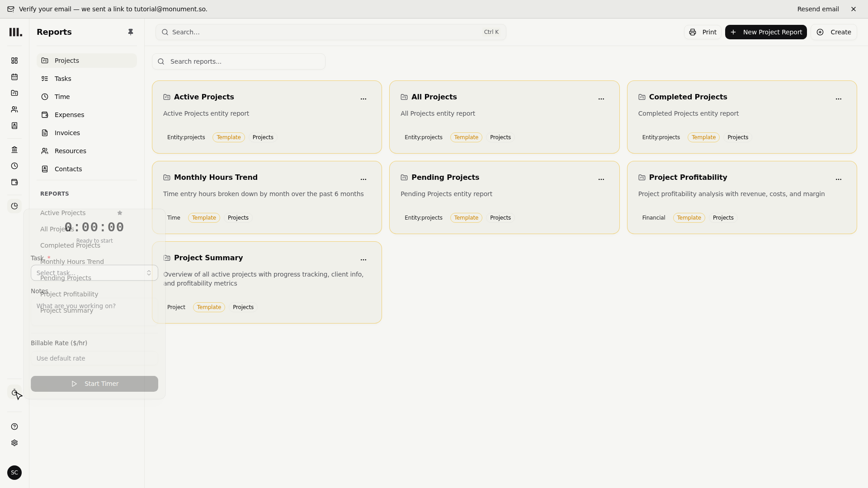The image size is (868, 488).
Task: Click the Search reports input field
Action: click(239, 61)
